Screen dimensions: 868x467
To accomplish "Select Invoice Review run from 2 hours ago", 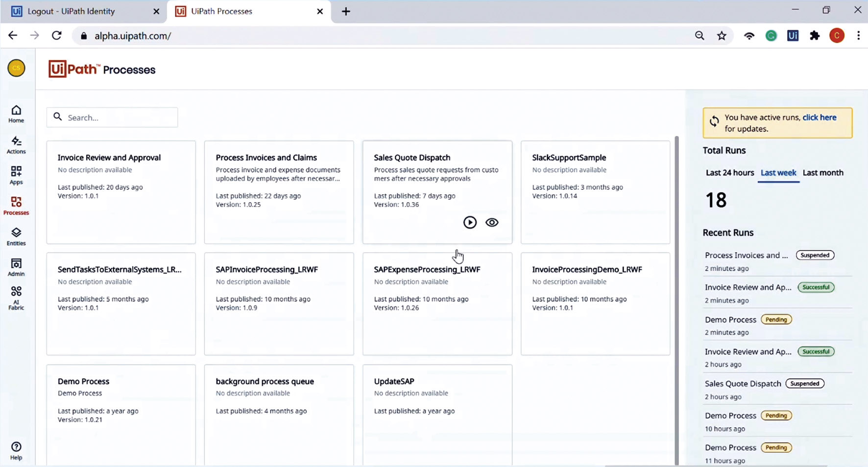I will (777, 357).
